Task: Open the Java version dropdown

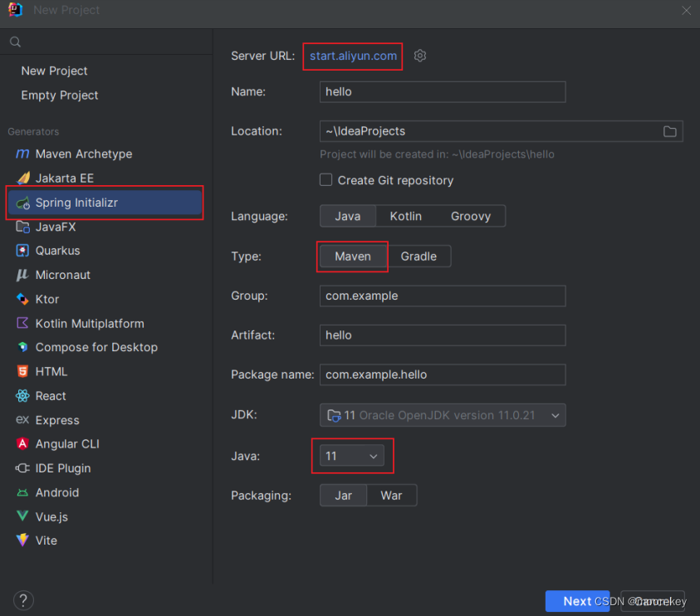Action: (352, 456)
